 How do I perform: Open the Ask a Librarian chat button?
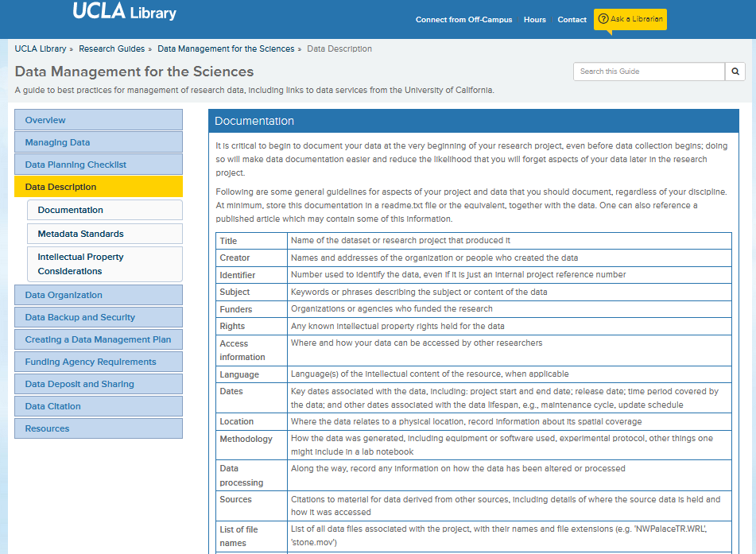(630, 19)
